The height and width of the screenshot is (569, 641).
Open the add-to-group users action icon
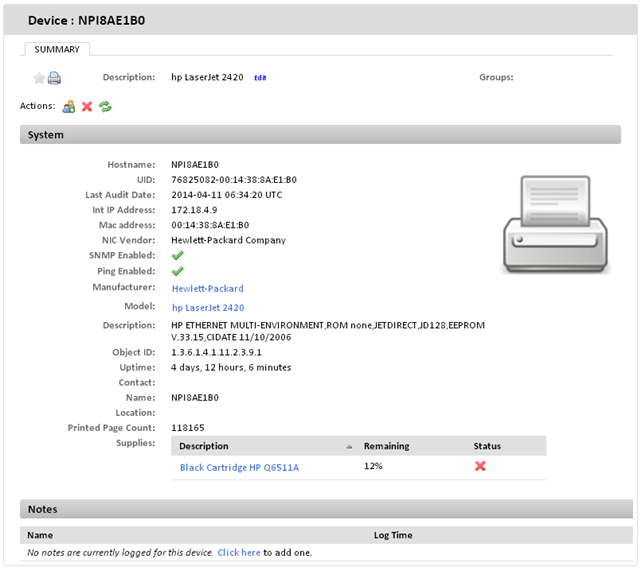point(69,107)
